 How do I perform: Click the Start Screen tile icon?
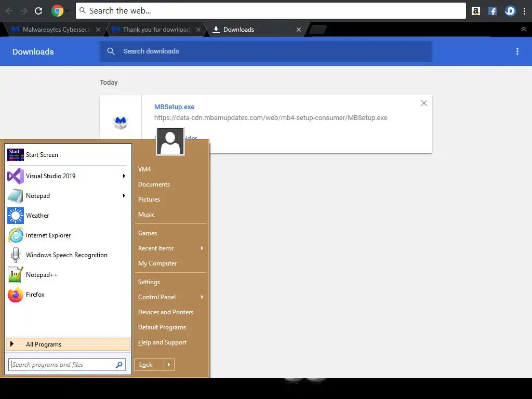(16, 155)
